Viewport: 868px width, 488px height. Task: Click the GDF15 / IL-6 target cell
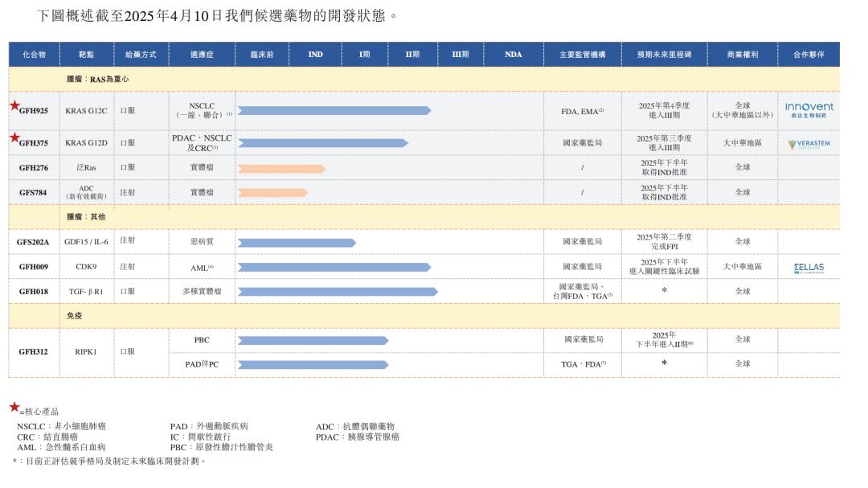click(86, 242)
